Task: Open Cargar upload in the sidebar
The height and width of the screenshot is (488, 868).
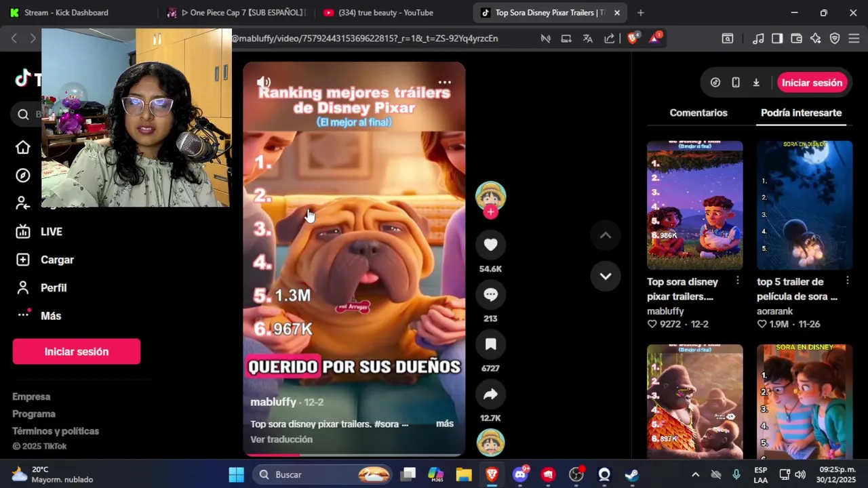Action: pyautogui.click(x=45, y=260)
